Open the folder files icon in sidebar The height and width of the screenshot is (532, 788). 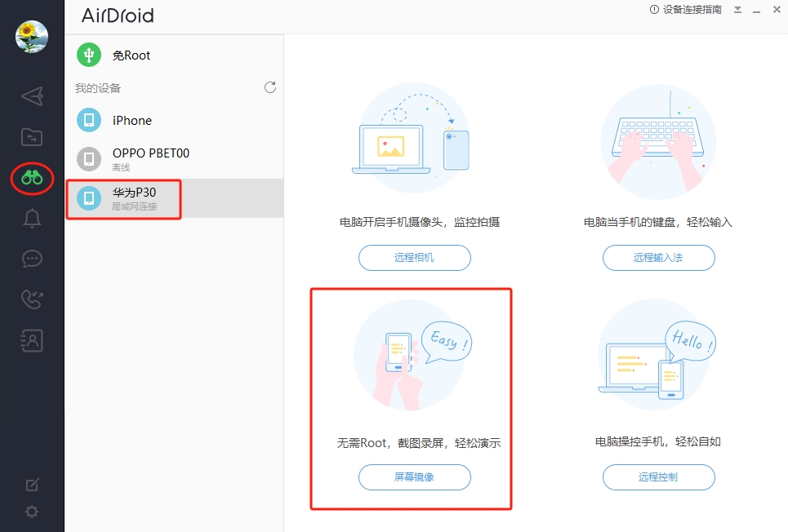(32, 136)
